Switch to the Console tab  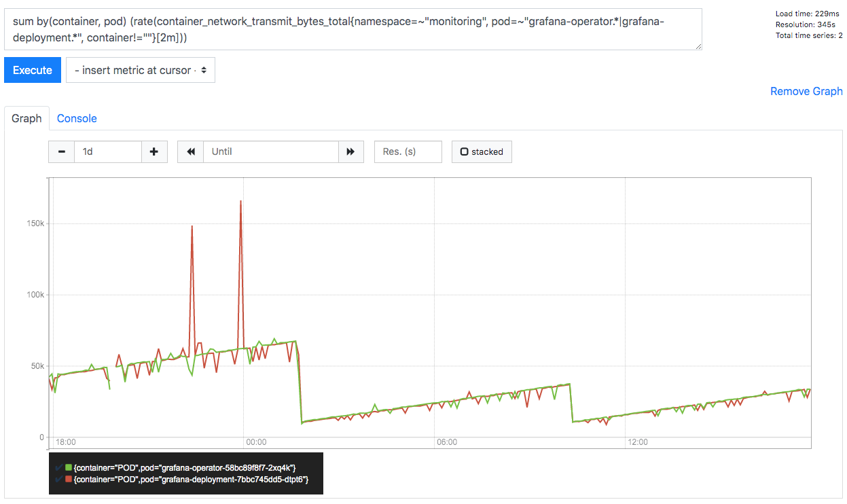point(77,118)
